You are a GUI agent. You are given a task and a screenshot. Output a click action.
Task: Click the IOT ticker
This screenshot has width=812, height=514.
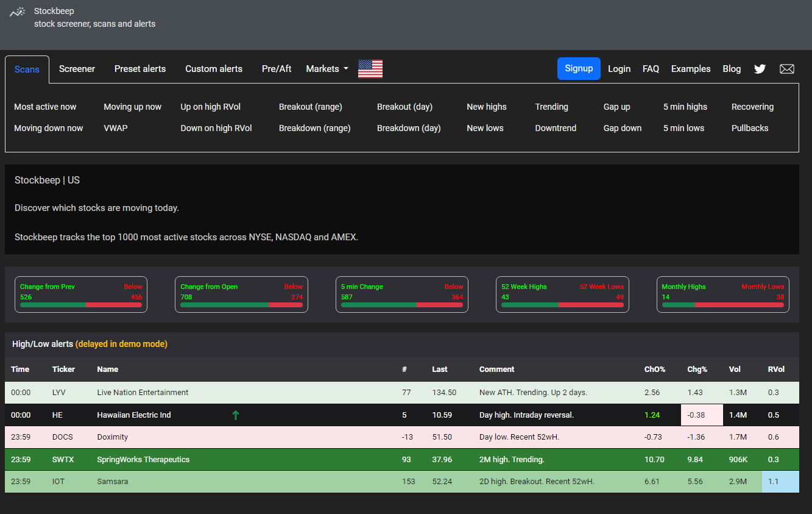pos(58,482)
